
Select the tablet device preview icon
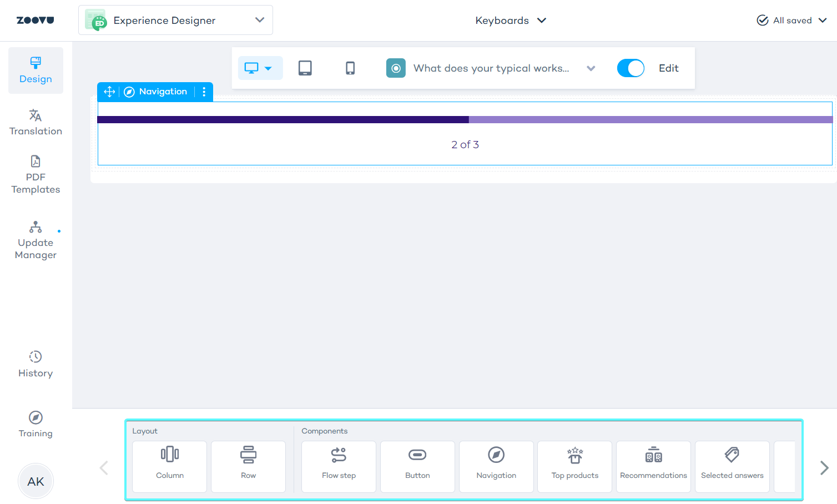(305, 68)
